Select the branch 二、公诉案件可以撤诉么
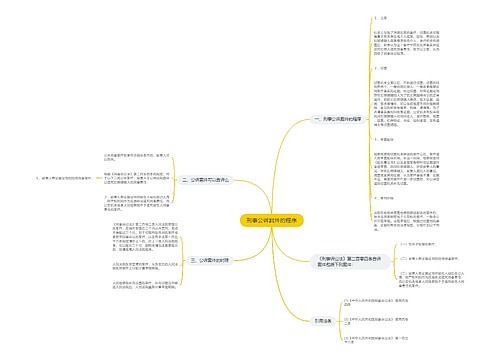Viewport: 500px width, 360px height. pos(205,180)
